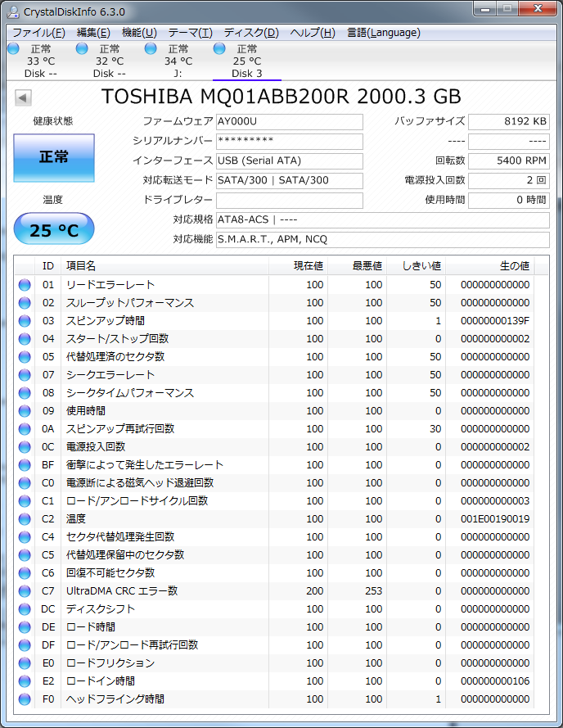The image size is (563, 728).
Task: Click the status orb for リードエラーレート row
Action: pos(25,285)
